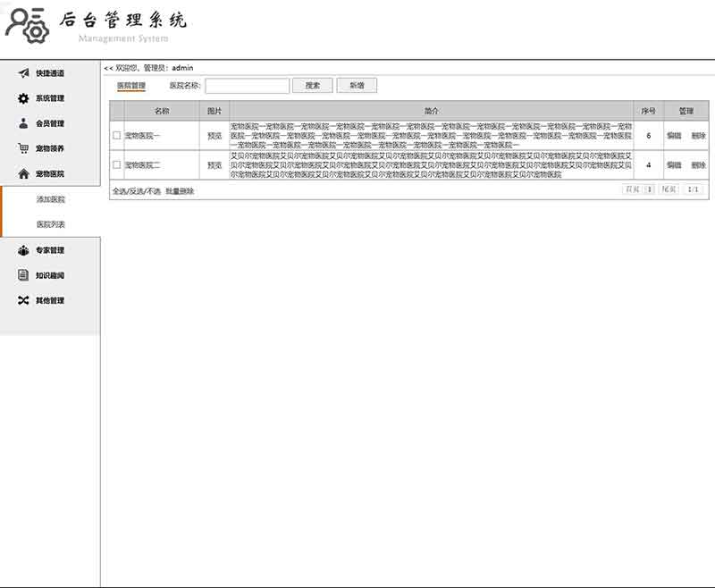Click the 宠物领养 shopping cart icon
Screen dimensions: 715x588
[x=24, y=148]
